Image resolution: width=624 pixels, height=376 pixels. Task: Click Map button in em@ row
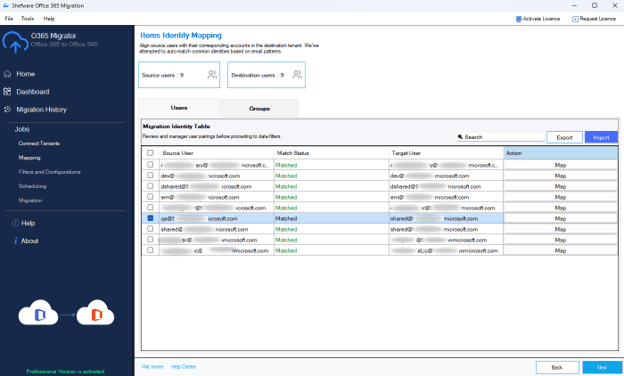[x=560, y=197]
